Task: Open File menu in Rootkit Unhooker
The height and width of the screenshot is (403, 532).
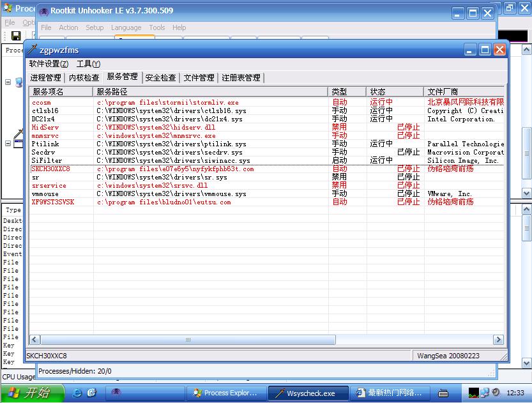Action: click(46, 27)
